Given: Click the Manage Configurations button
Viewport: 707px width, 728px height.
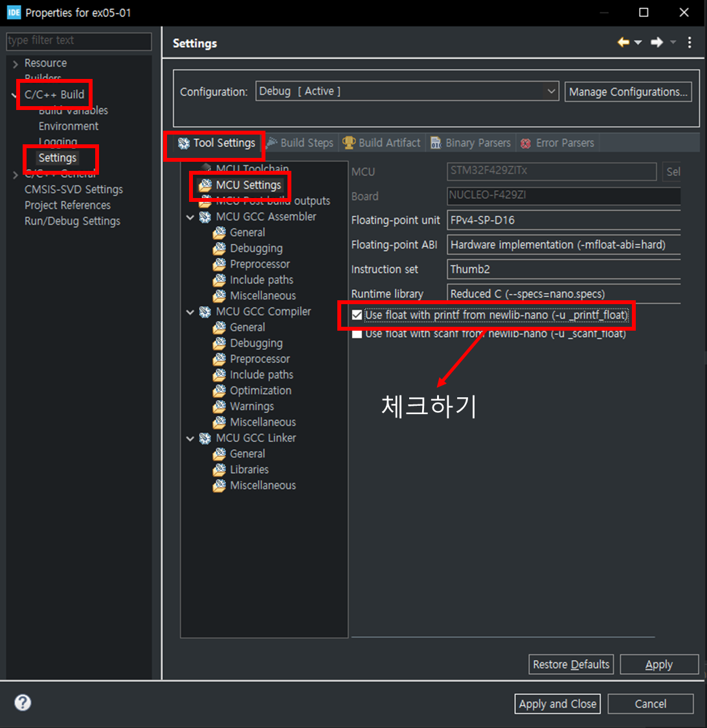Looking at the screenshot, I should [x=628, y=92].
